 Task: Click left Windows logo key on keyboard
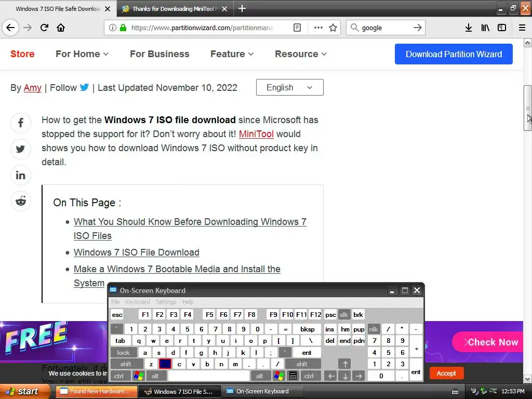139,376
